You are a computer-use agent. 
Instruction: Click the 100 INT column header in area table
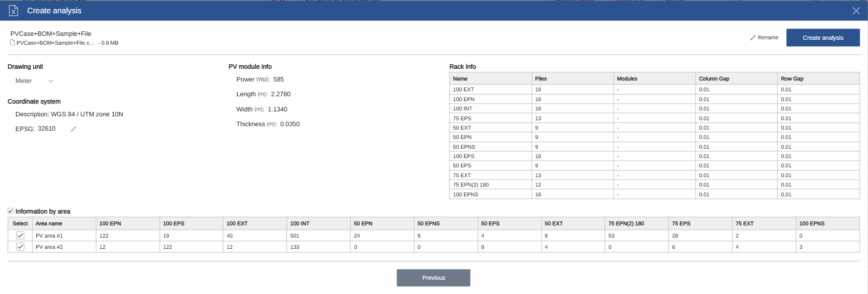319,223
